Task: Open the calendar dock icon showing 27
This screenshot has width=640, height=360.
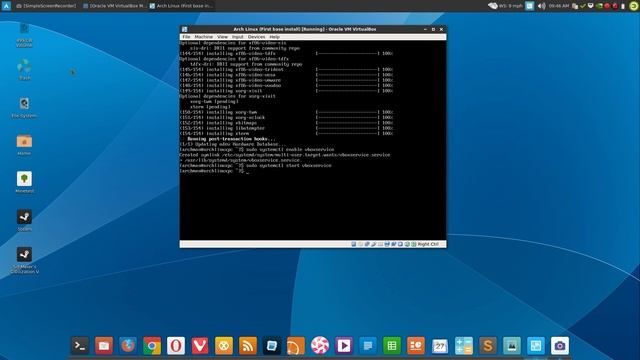Action: 440,346
